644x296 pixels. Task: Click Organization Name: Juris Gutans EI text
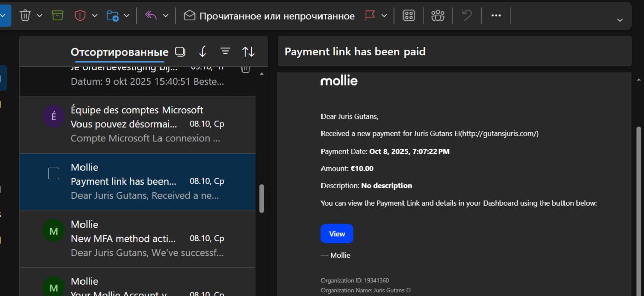(x=366, y=290)
